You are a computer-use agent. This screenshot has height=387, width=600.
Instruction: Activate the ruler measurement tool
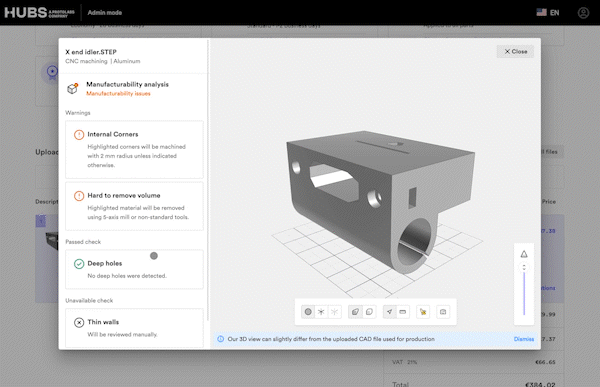[403, 312]
